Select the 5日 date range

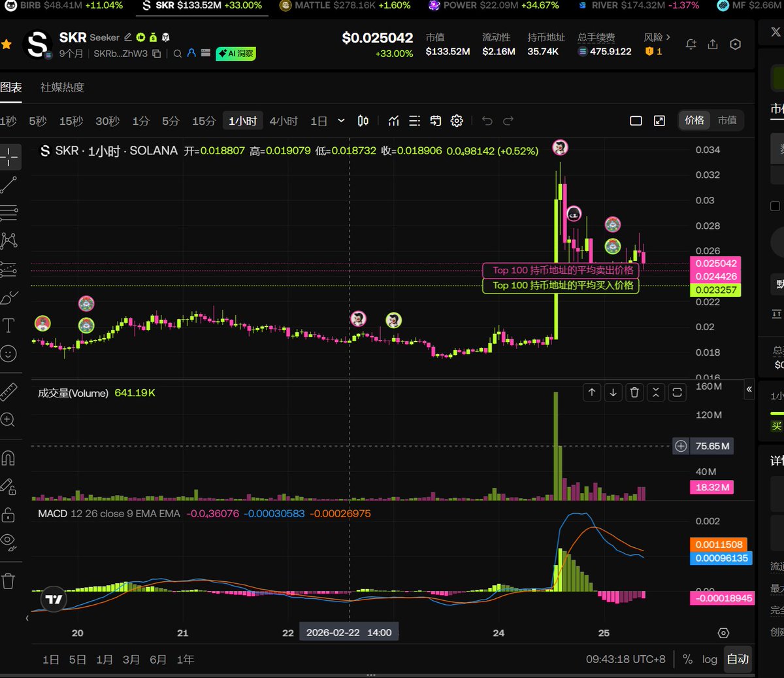pyautogui.click(x=78, y=660)
